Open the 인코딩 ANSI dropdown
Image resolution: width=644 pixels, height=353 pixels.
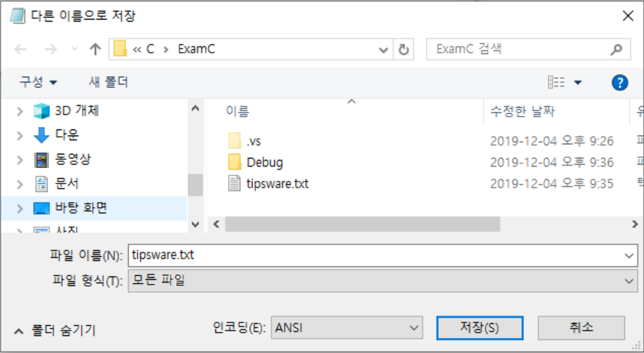tap(347, 327)
